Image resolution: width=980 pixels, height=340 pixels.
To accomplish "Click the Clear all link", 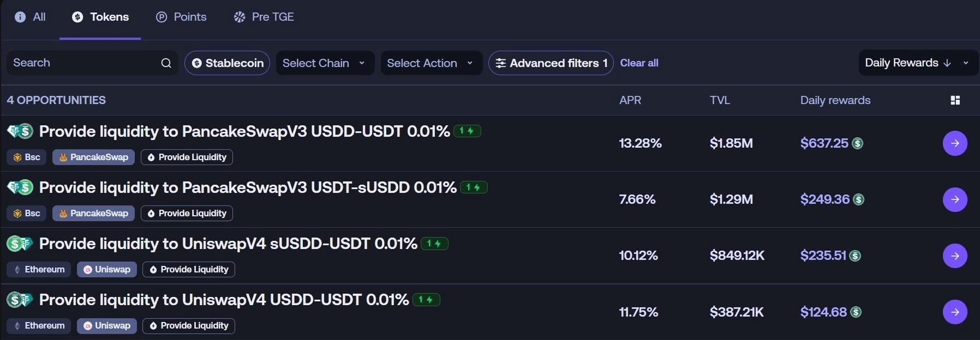I will [639, 63].
